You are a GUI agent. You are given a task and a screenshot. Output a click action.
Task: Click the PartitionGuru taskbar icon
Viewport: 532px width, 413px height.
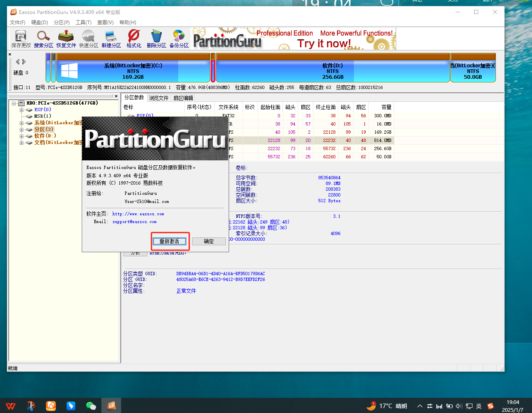pyautogui.click(x=111, y=406)
